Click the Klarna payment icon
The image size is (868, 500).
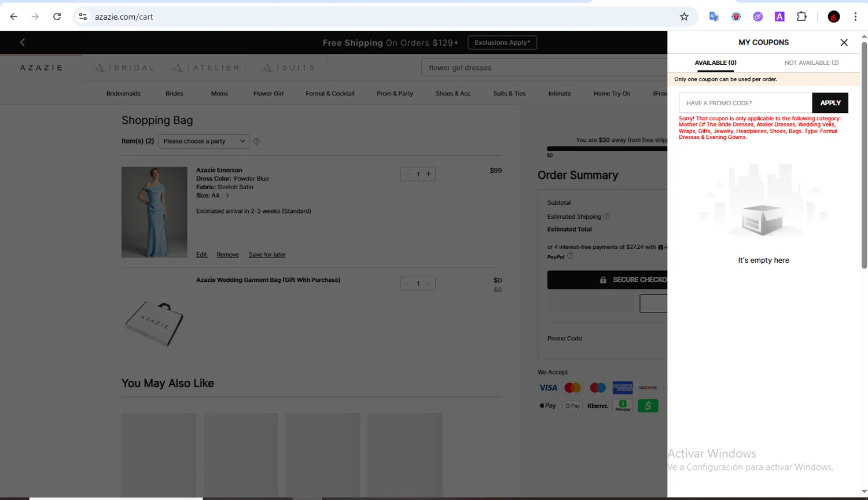click(598, 406)
